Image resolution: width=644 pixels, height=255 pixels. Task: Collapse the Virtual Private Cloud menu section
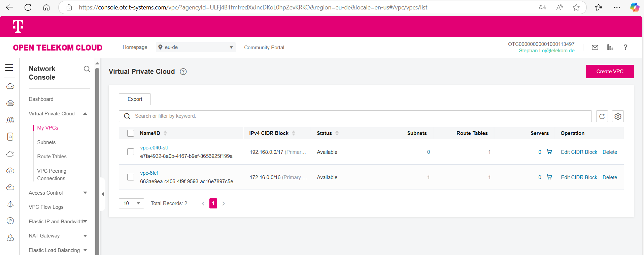pyautogui.click(x=85, y=114)
